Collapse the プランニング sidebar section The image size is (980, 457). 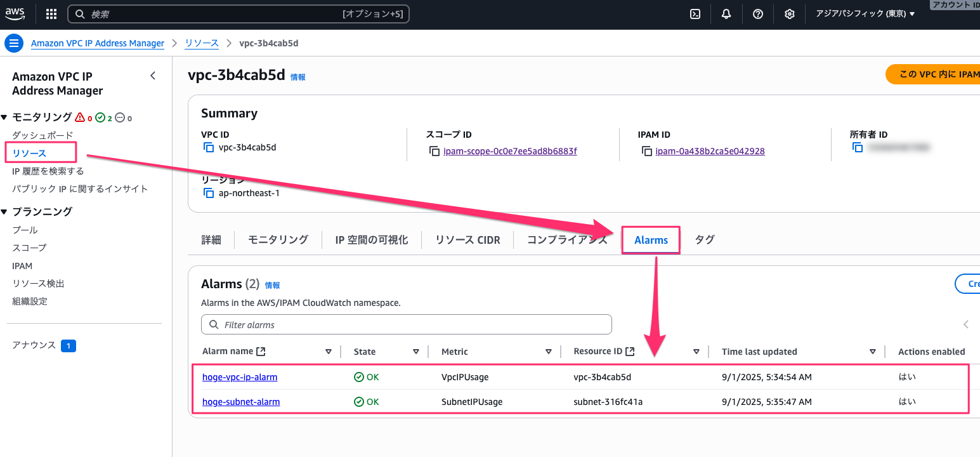click(4, 212)
